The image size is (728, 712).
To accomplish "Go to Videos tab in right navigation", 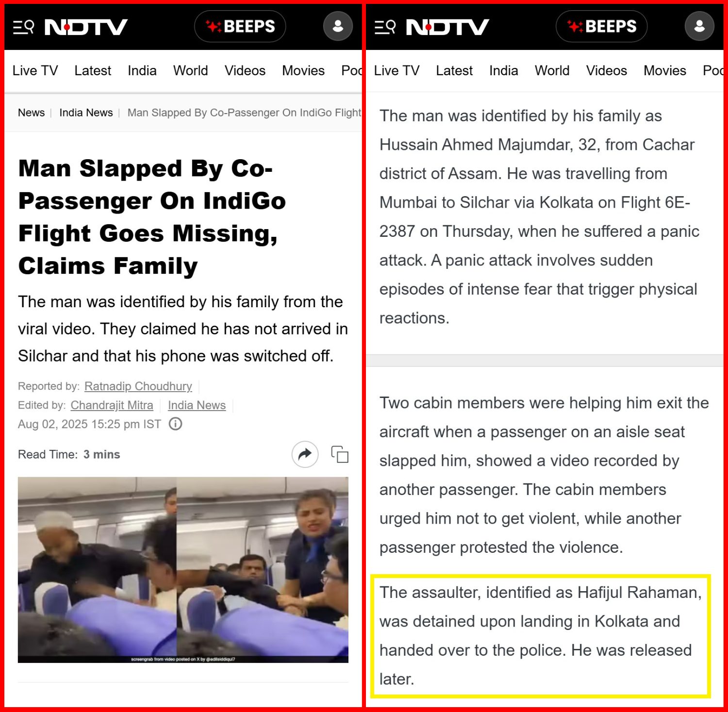I will click(606, 71).
